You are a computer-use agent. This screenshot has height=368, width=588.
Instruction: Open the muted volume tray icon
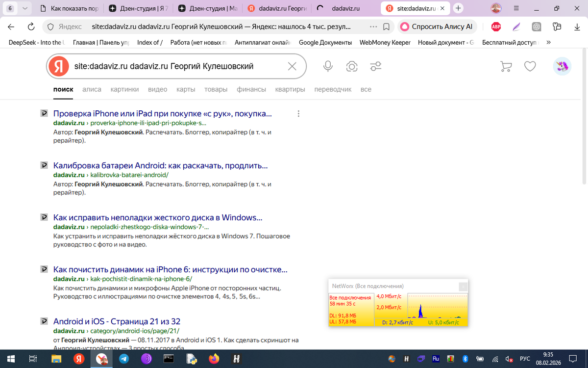(510, 359)
